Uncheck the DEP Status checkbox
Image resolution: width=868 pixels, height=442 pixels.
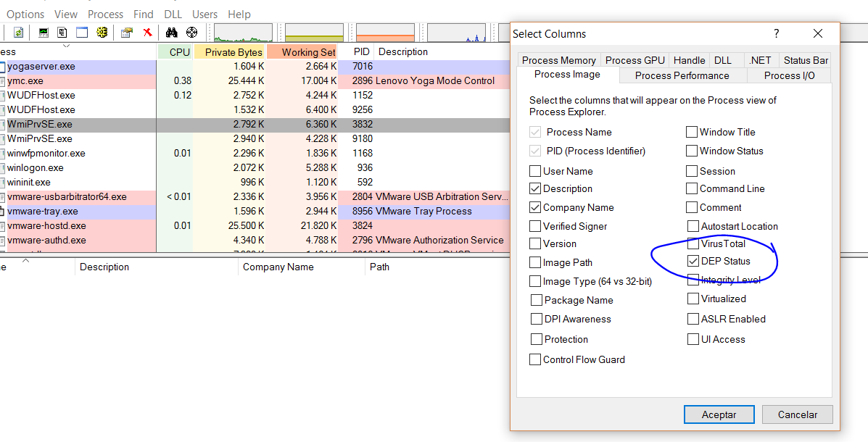(x=693, y=262)
